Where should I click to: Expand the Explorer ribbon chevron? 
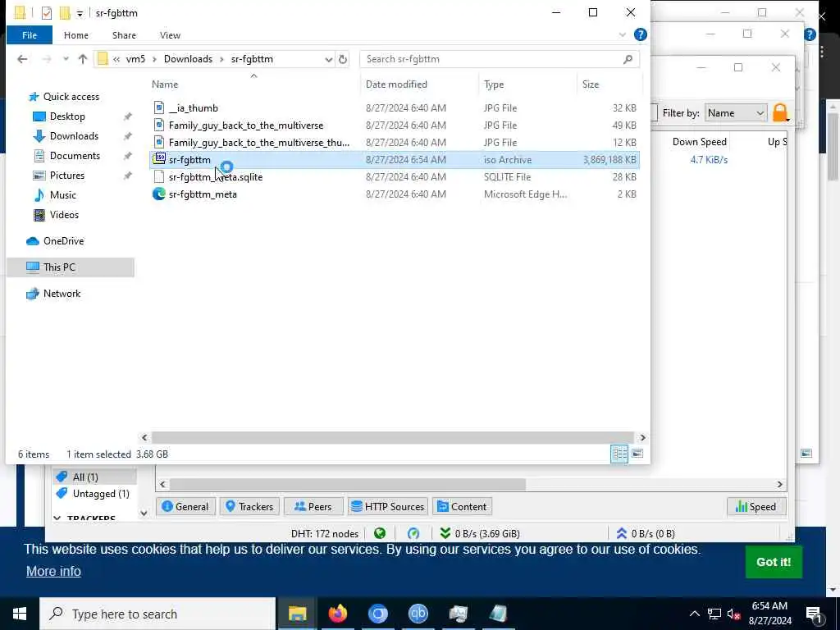[x=622, y=34]
